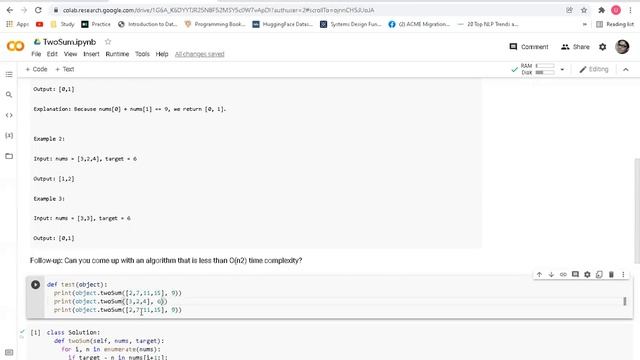Viewport: 640px width, 360px height.
Task: Reload the browser page
Action: point(38,10)
